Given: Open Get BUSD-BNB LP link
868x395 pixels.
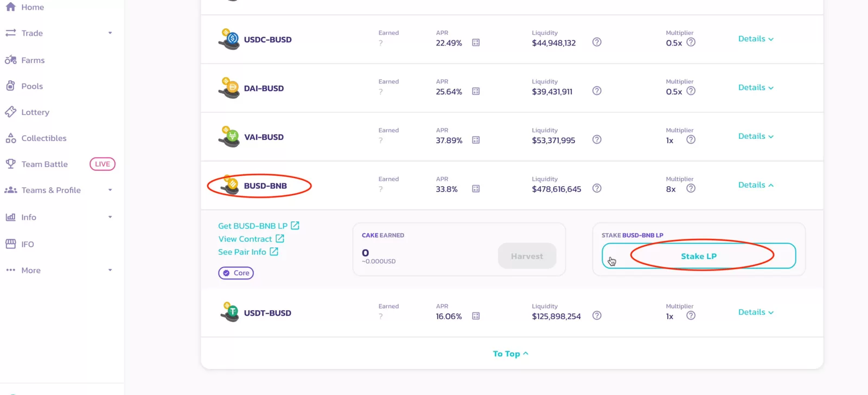Looking at the screenshot, I should 259,226.
